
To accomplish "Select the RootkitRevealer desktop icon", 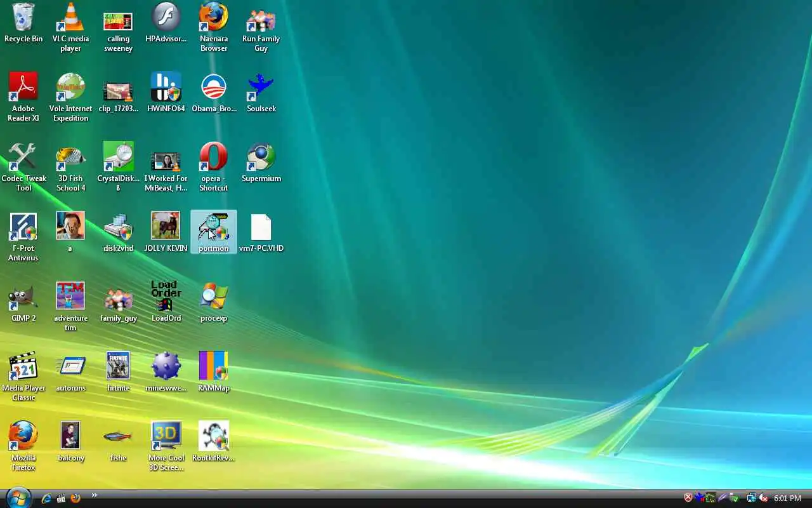I will coord(214,442).
